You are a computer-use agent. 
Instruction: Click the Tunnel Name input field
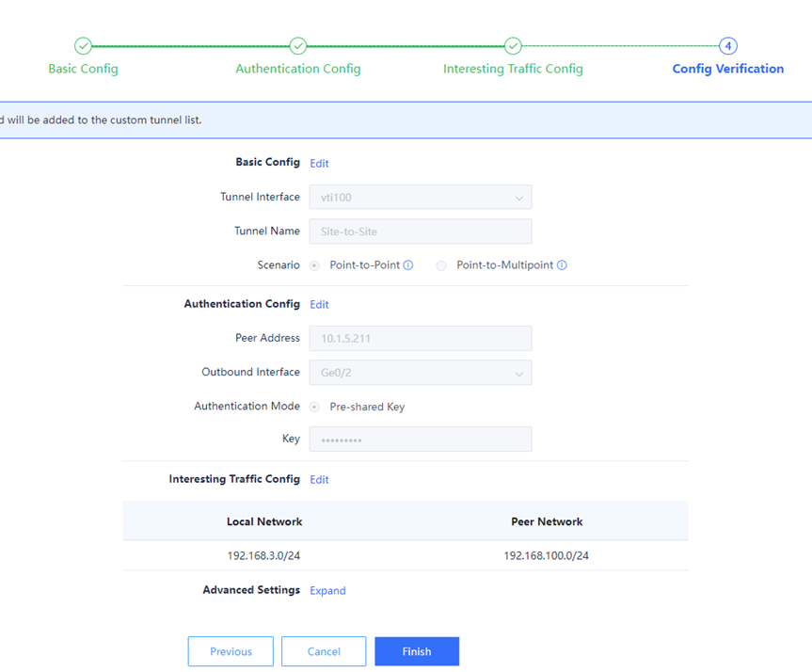point(420,232)
